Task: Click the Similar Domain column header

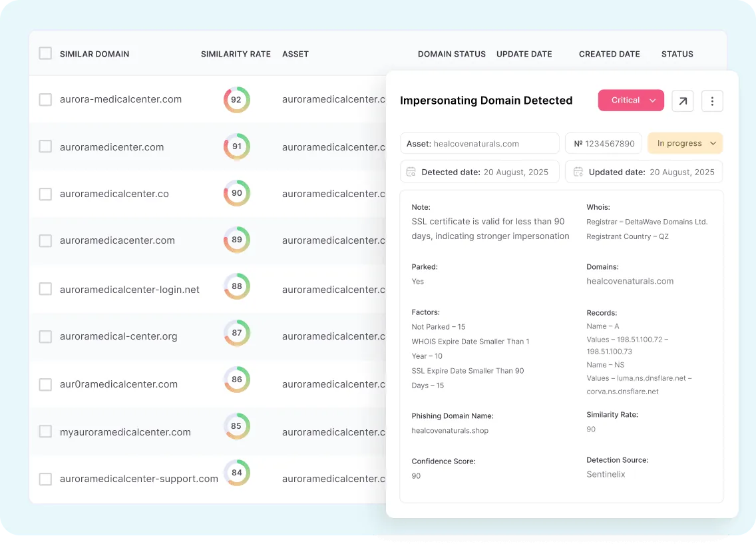Action: [94, 54]
